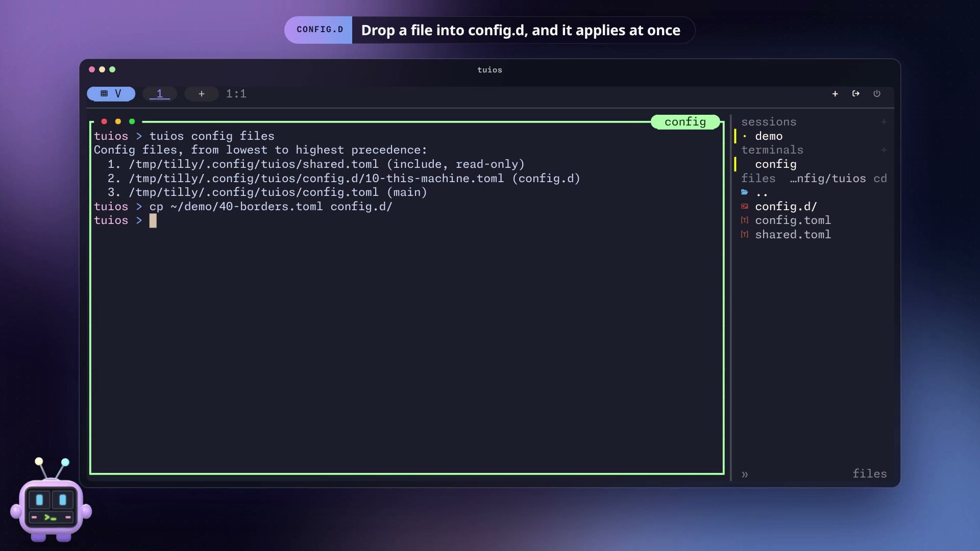Click the grid layout V mode pill

[x=111, y=94]
